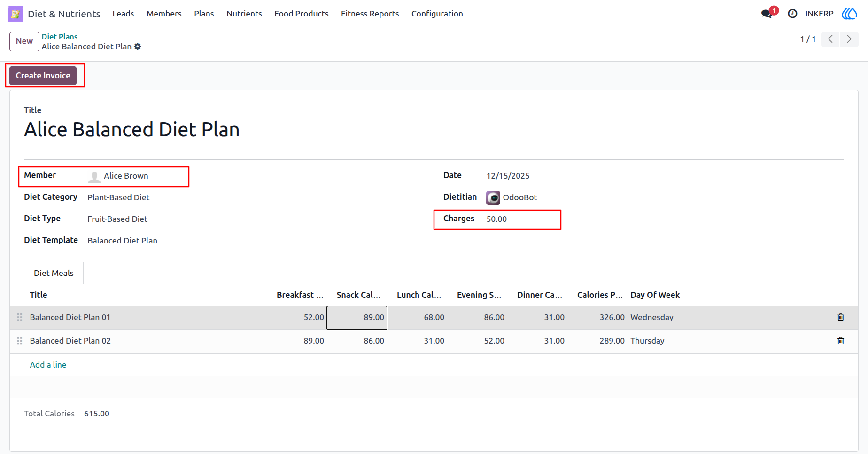
Task: Grab the drag handle of Balanced Diet Plan 01
Action: 20,317
